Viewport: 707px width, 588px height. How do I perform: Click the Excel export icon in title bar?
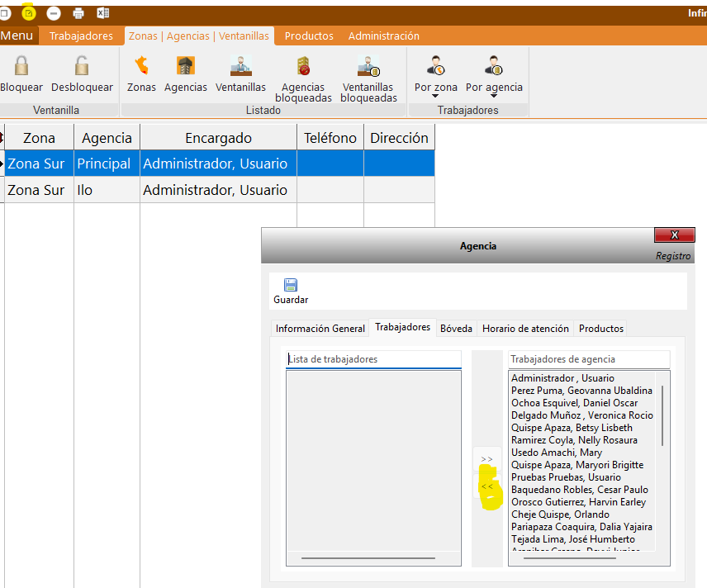103,13
